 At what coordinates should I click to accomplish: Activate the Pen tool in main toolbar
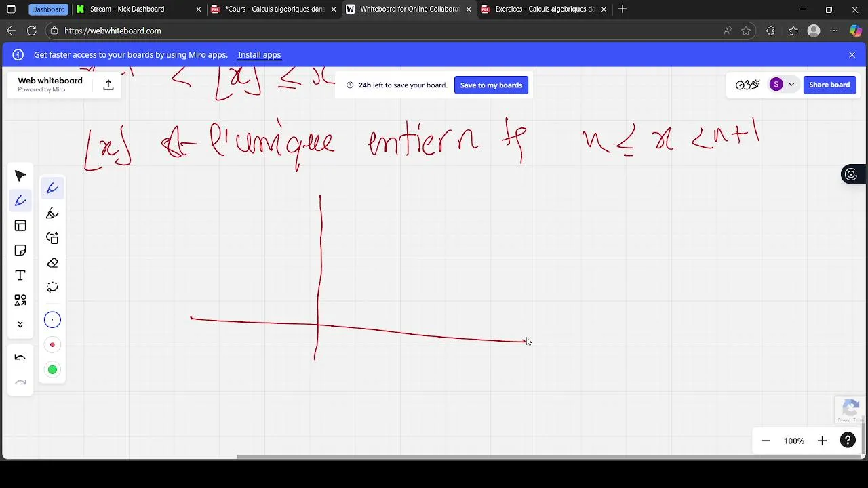coord(20,201)
